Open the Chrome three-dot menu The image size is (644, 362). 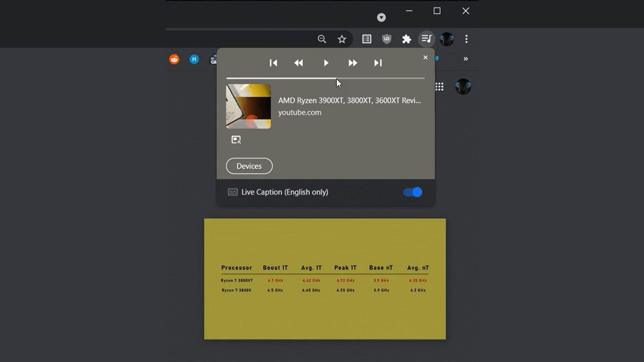[x=466, y=39]
